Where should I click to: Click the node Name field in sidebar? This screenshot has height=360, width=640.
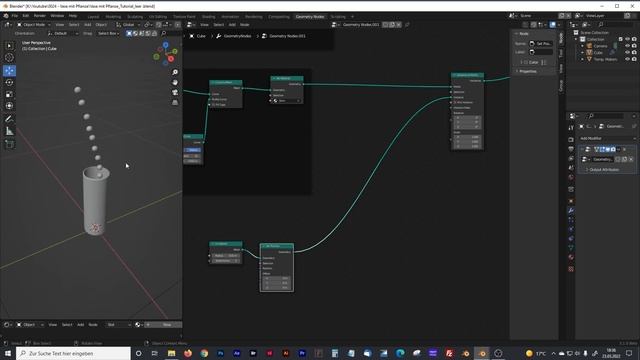point(541,43)
